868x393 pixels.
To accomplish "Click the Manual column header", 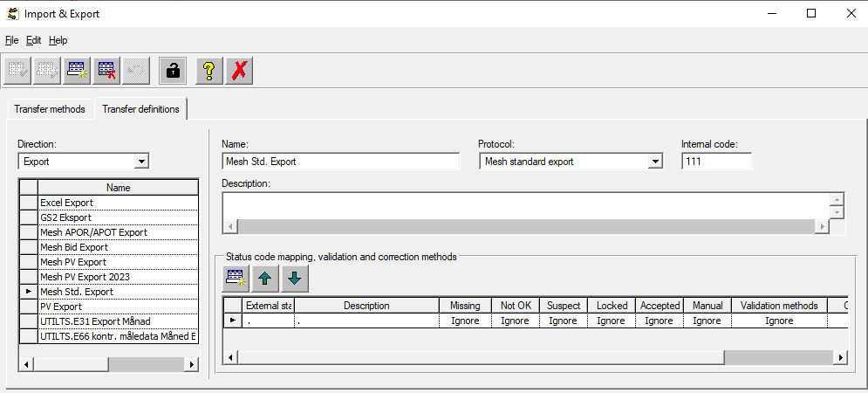I will click(707, 306).
